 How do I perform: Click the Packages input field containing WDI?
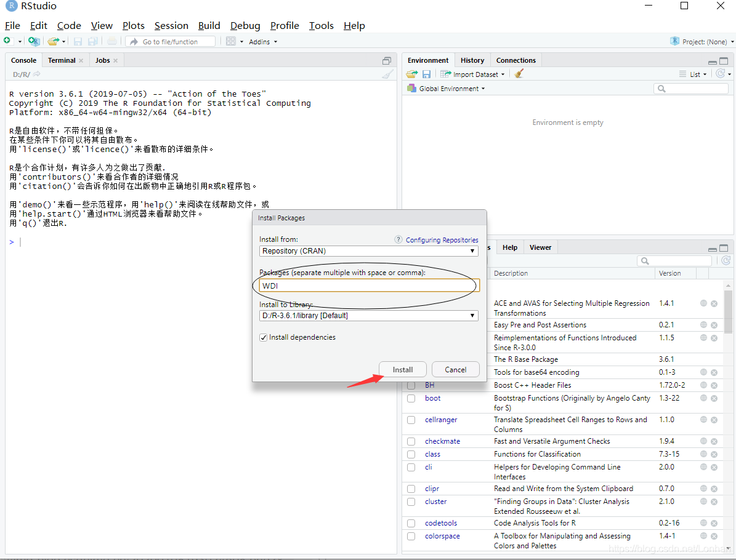point(369,286)
